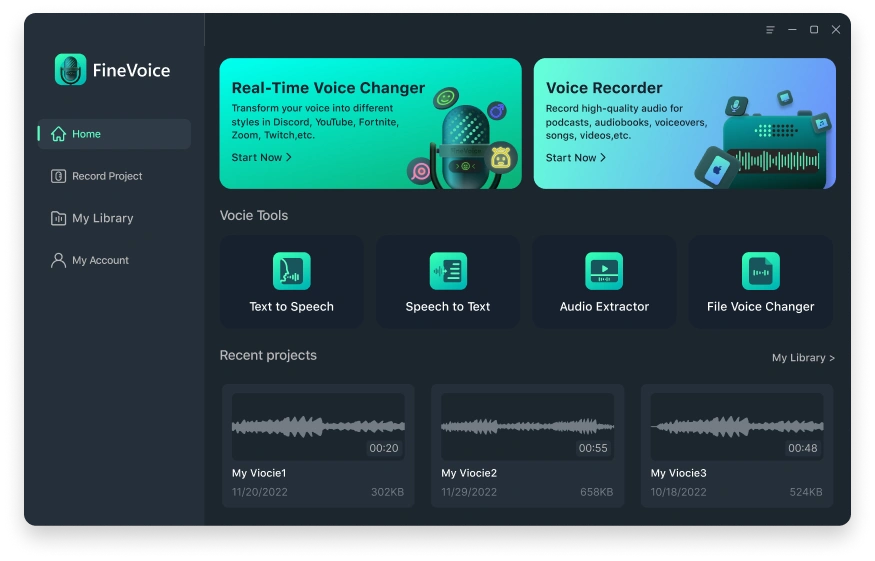875x561 pixels.
Task: Minimize the FineVoice window
Action: pos(792,30)
